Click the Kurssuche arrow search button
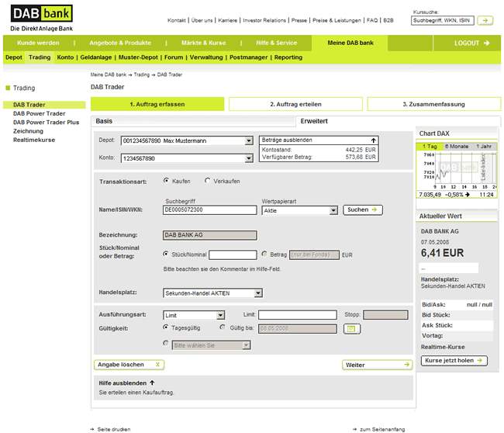Viewport: 504px width, 433px height. 485,21
